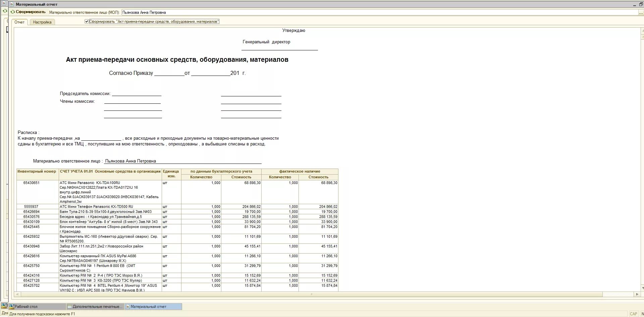This screenshot has width=644, height=317.
Task: Click the 'фактическое наличие' column header
Action: tap(300, 172)
